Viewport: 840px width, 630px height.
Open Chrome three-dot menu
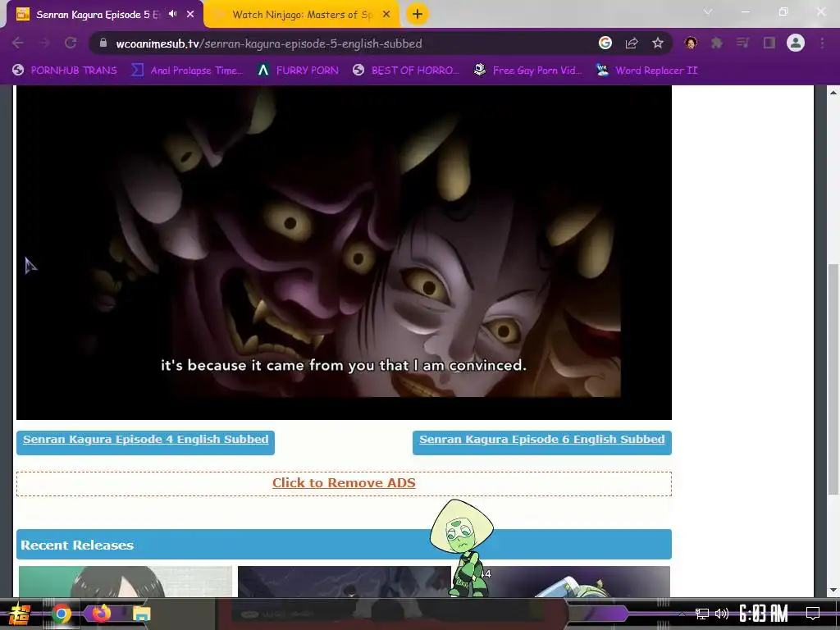pos(822,43)
